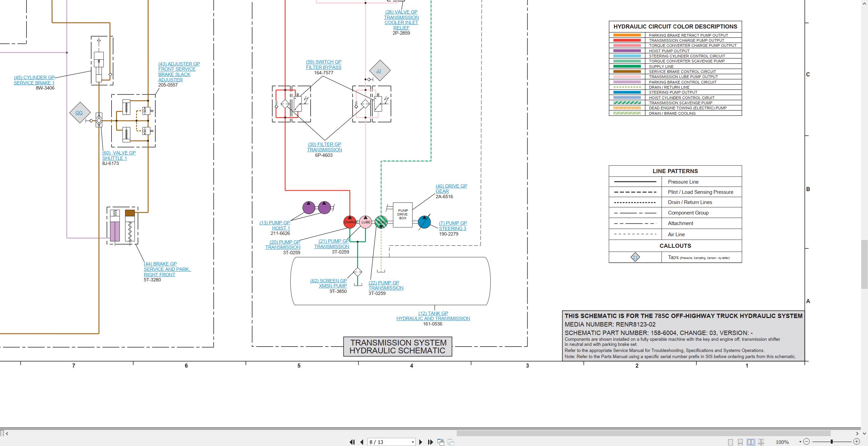The image size is (868, 446).
Task: Click the horizontal scrollbar thumb
Action: pos(643,433)
